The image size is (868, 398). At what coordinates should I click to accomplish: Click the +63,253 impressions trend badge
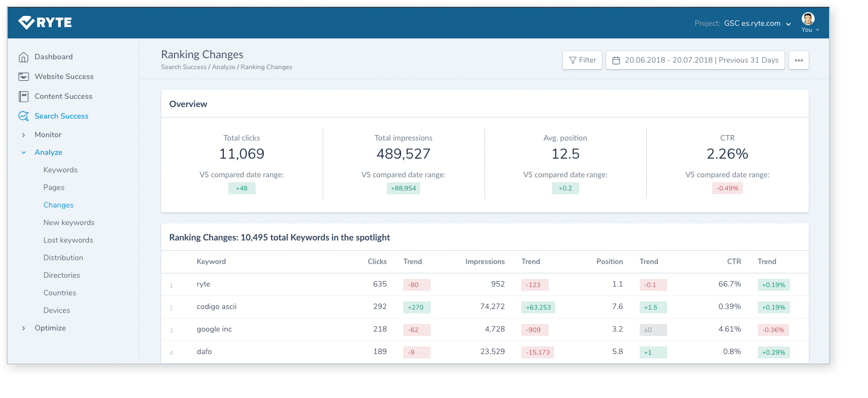(x=538, y=307)
